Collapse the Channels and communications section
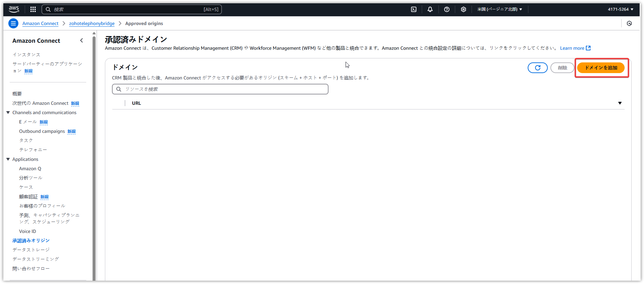Image resolution: width=644 pixels, height=294 pixels. click(x=8, y=112)
